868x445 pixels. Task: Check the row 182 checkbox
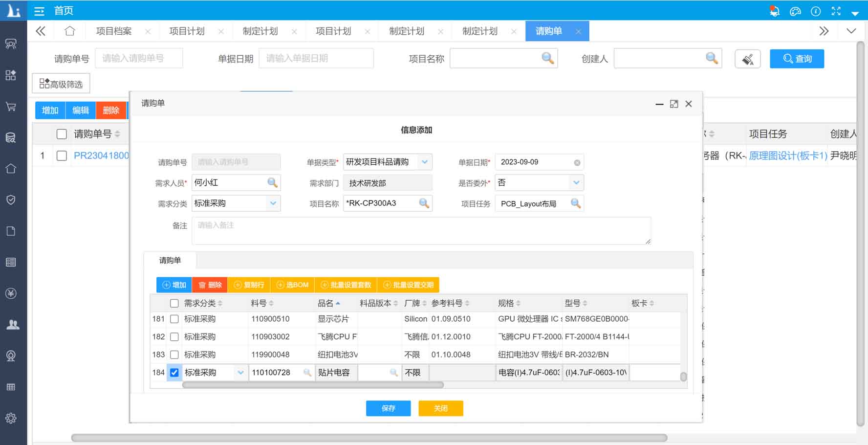point(174,336)
